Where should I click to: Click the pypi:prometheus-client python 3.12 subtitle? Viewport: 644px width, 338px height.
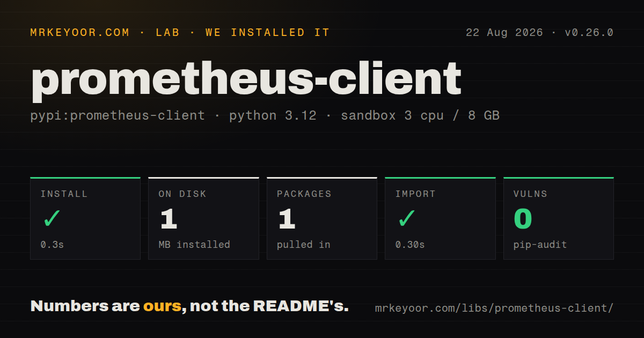coord(265,115)
